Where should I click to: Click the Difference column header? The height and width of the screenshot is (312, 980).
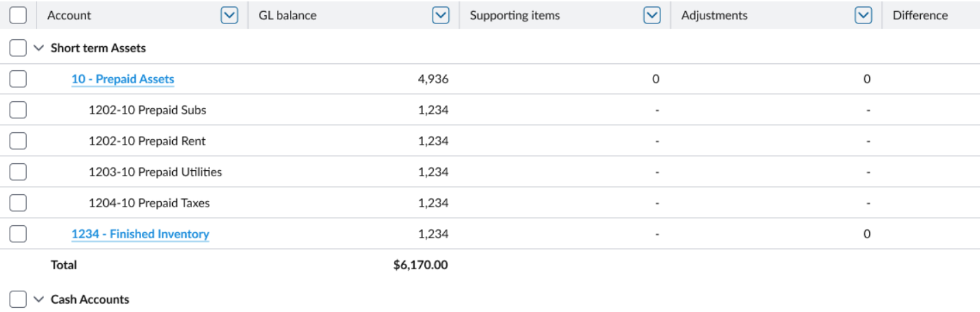pos(920,15)
